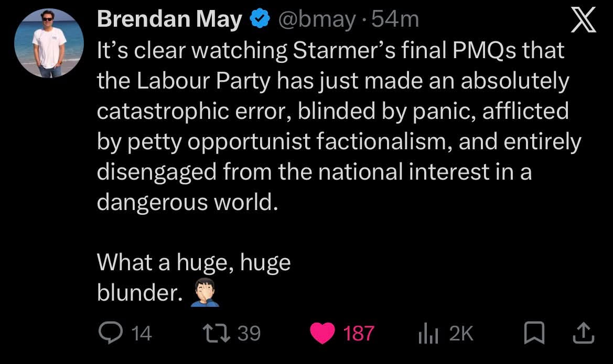Click the words 'dangerous world.'
This screenshot has height=364, width=613.
[187, 203]
